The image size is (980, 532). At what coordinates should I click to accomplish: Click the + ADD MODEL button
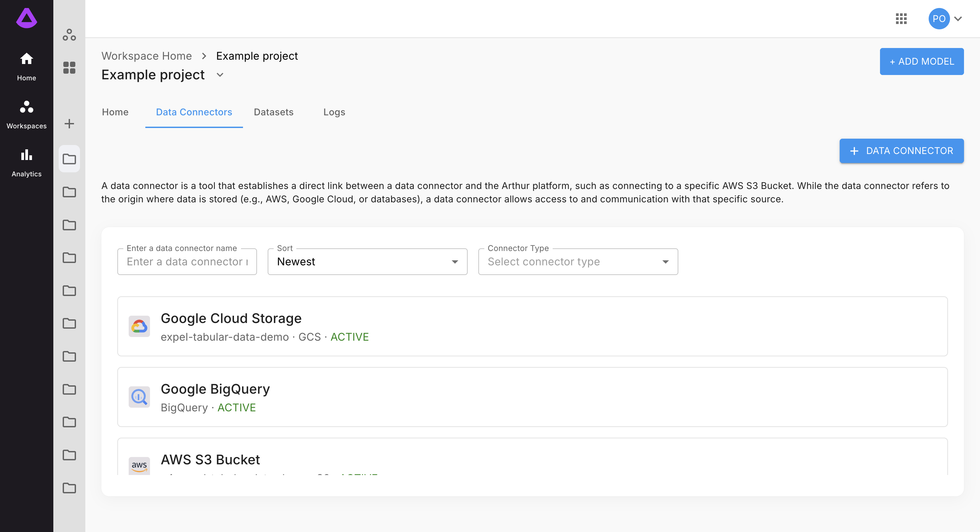tap(922, 61)
